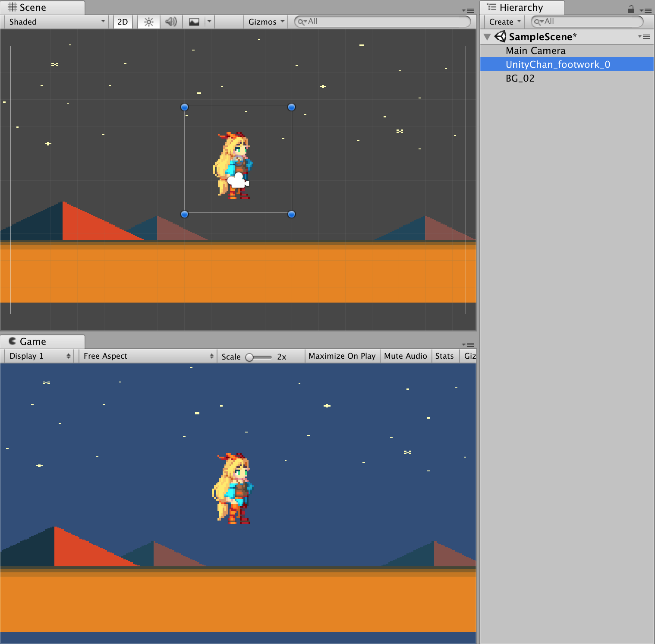The image size is (655, 644).
Task: Open the Free Aspect ratio dropdown
Action: (x=148, y=356)
